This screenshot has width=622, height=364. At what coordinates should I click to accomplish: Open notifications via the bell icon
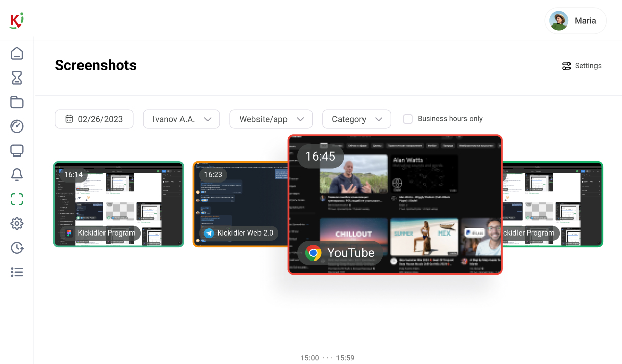[17, 174]
